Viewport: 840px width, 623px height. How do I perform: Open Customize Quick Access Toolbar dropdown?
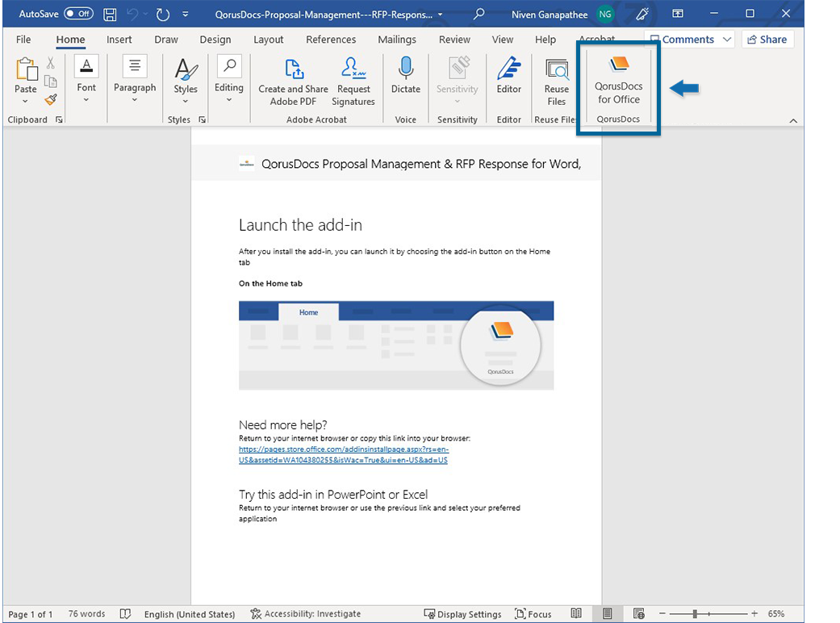186,15
